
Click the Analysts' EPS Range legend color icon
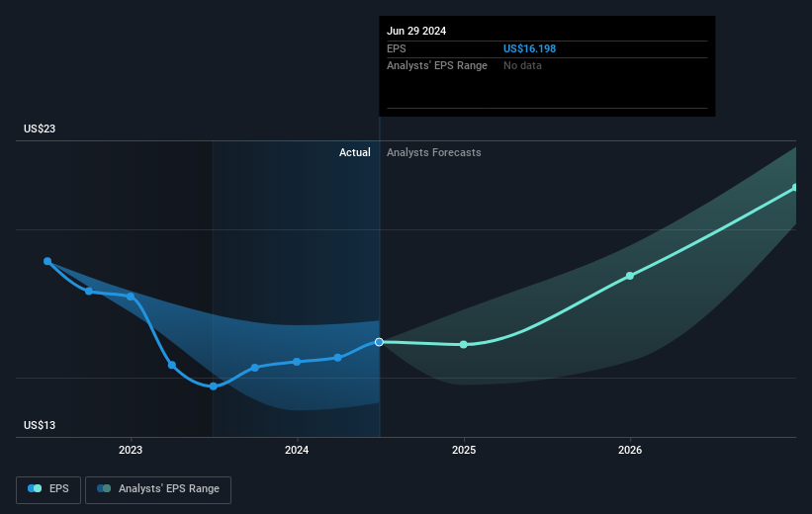(104, 488)
